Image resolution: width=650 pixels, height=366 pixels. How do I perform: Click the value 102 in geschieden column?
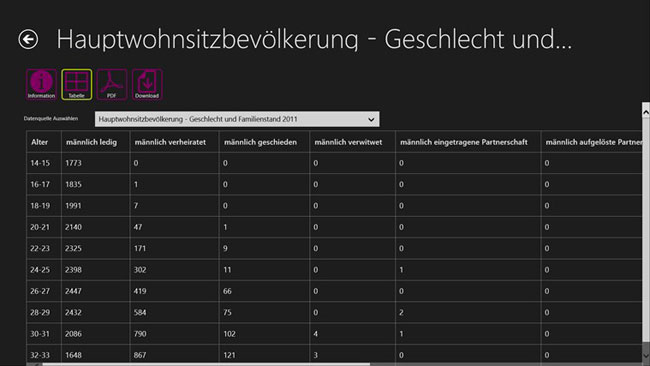click(x=229, y=334)
